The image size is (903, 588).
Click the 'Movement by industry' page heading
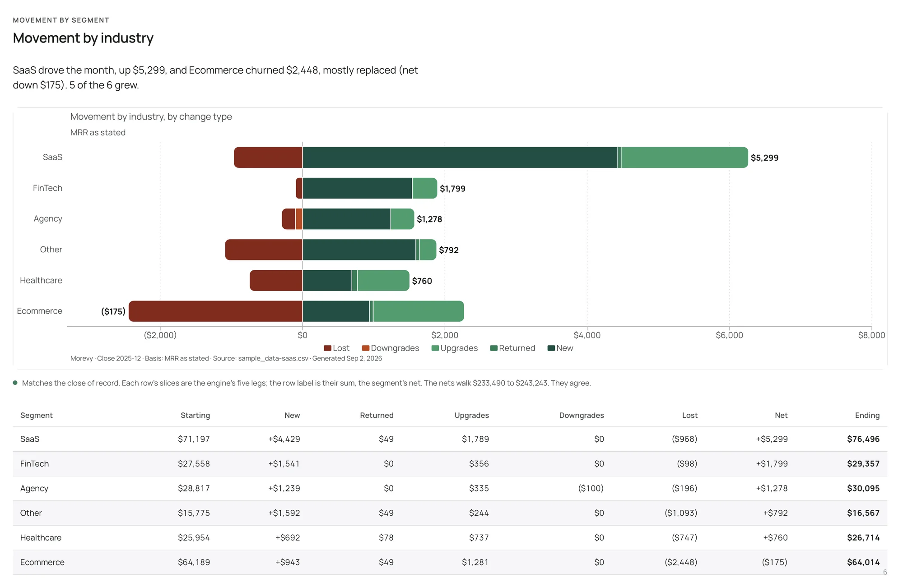(x=83, y=38)
